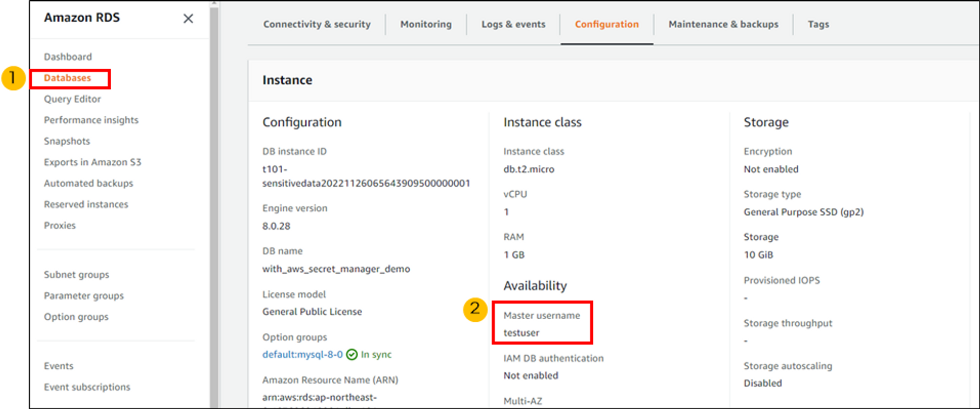
Task: Click the Master username label
Action: tap(541, 315)
